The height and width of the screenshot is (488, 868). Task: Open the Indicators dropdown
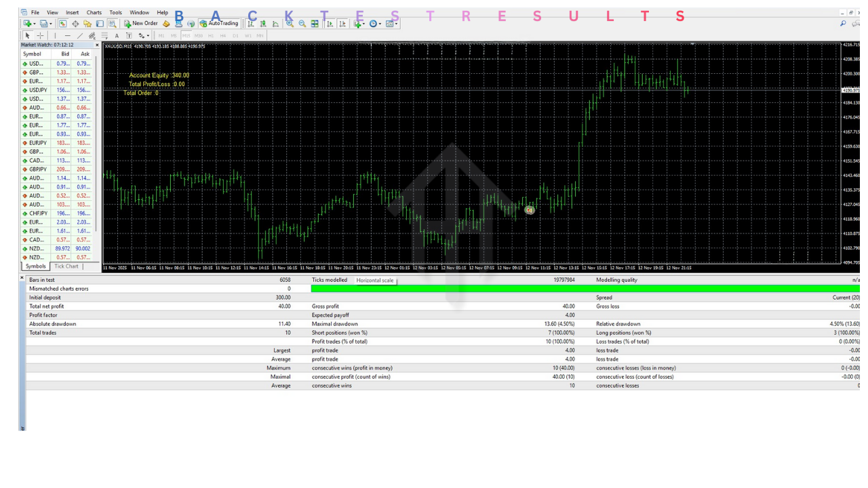click(360, 24)
